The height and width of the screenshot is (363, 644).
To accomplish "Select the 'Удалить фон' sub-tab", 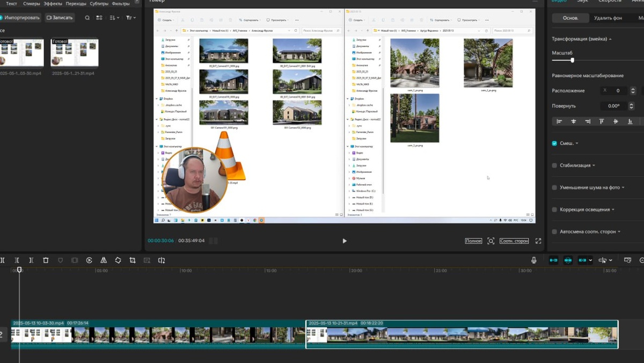I will tap(608, 18).
